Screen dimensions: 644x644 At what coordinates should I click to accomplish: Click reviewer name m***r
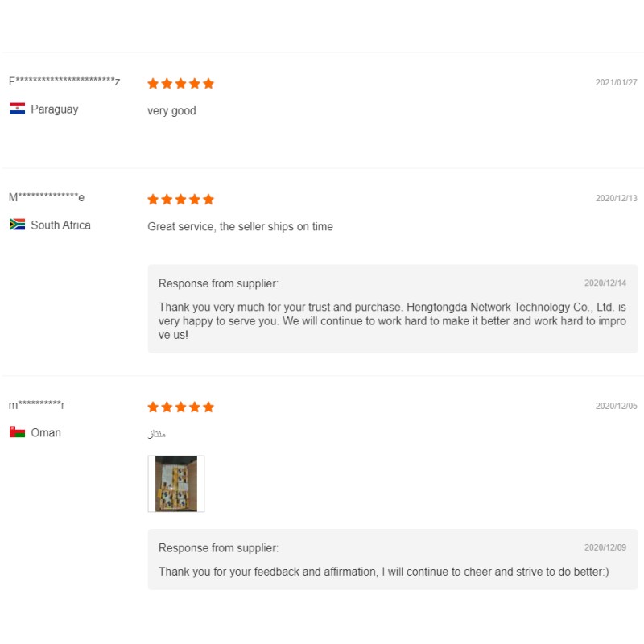(x=37, y=405)
